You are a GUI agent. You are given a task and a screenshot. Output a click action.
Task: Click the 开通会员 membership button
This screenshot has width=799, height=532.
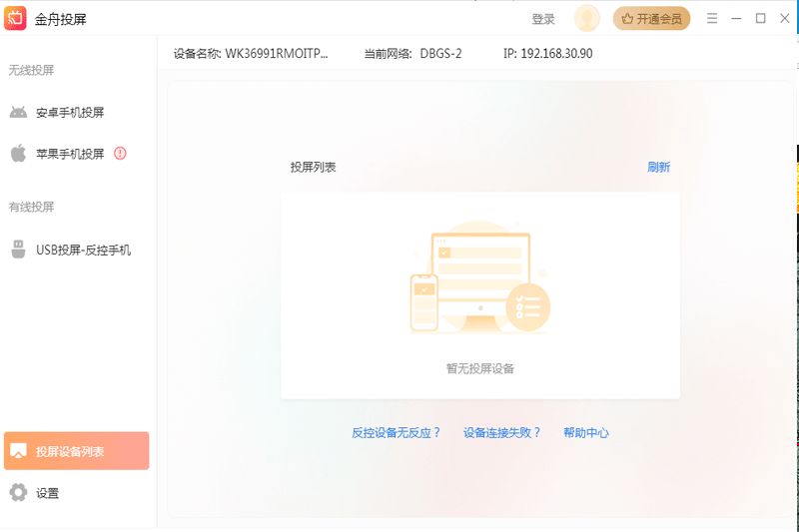pyautogui.click(x=651, y=18)
